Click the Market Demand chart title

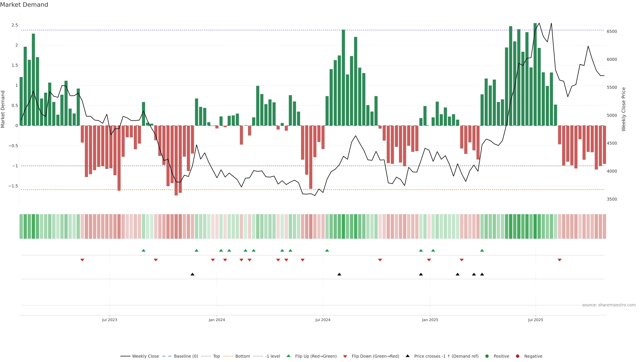point(24,5)
